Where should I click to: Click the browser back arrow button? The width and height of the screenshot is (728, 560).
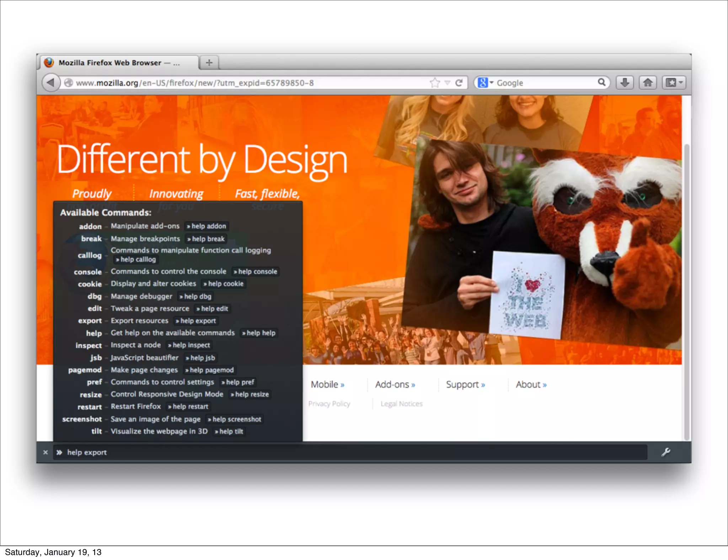[50, 83]
